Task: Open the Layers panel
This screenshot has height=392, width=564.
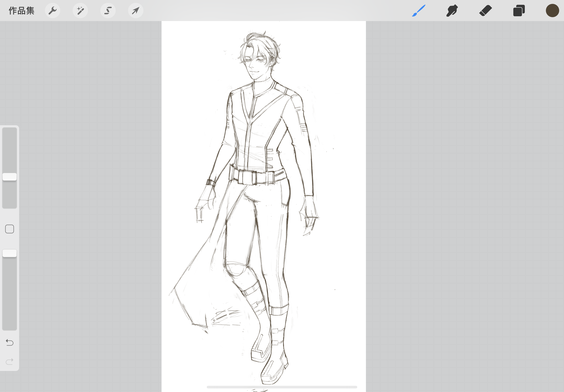Action: [519, 11]
